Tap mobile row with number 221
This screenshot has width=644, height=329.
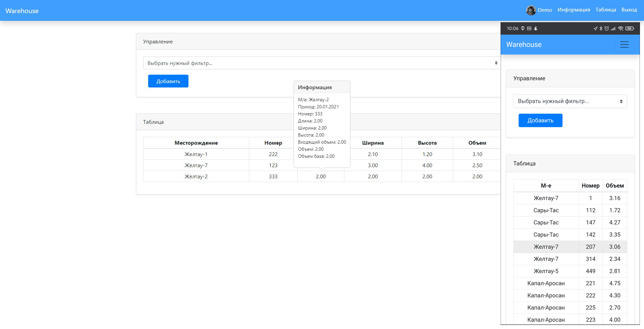click(x=570, y=283)
